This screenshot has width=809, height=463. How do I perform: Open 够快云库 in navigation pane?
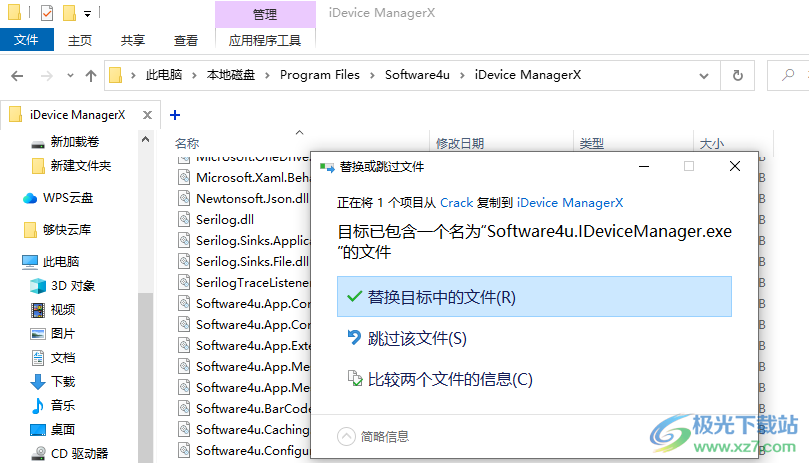point(67,230)
